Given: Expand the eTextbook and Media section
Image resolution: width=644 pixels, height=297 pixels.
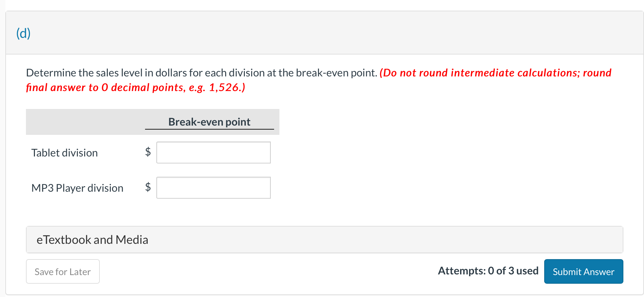Looking at the screenshot, I should (x=92, y=240).
